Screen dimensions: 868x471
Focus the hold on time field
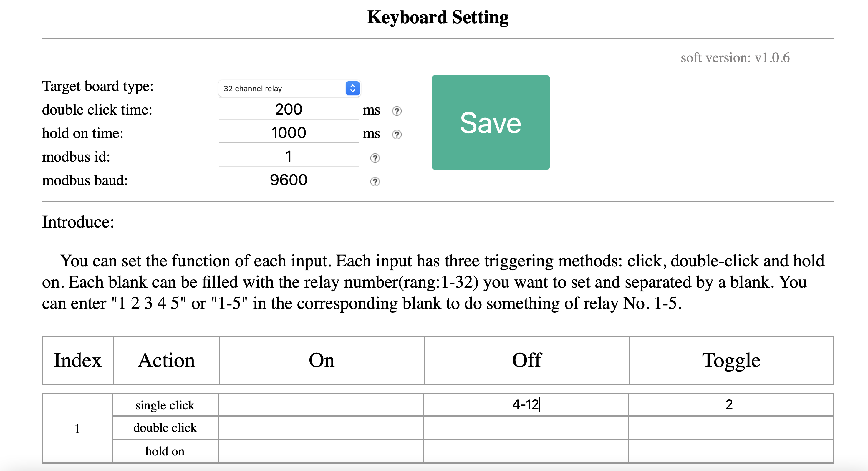pyautogui.click(x=289, y=133)
